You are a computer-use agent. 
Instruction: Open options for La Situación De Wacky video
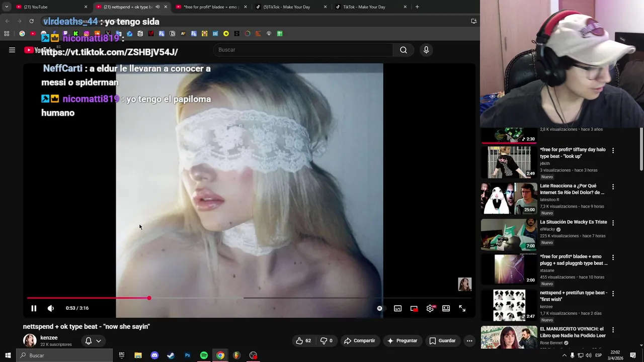(x=613, y=223)
